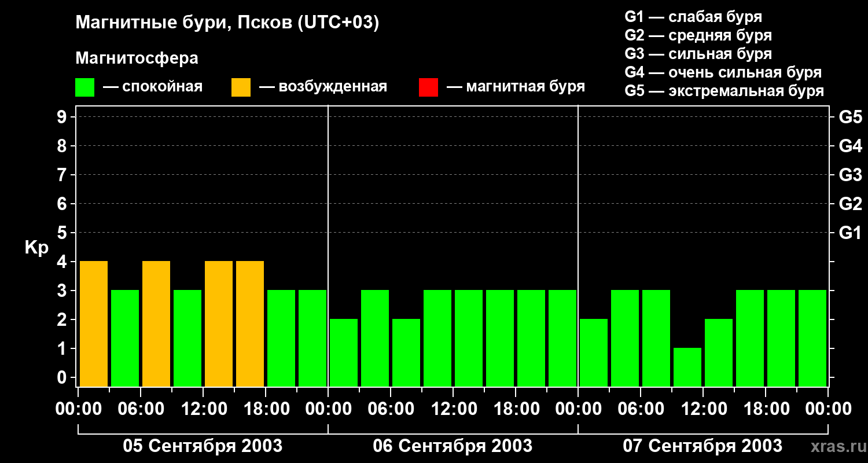
Task: Click the Kp axis value 7
Action: (x=62, y=175)
